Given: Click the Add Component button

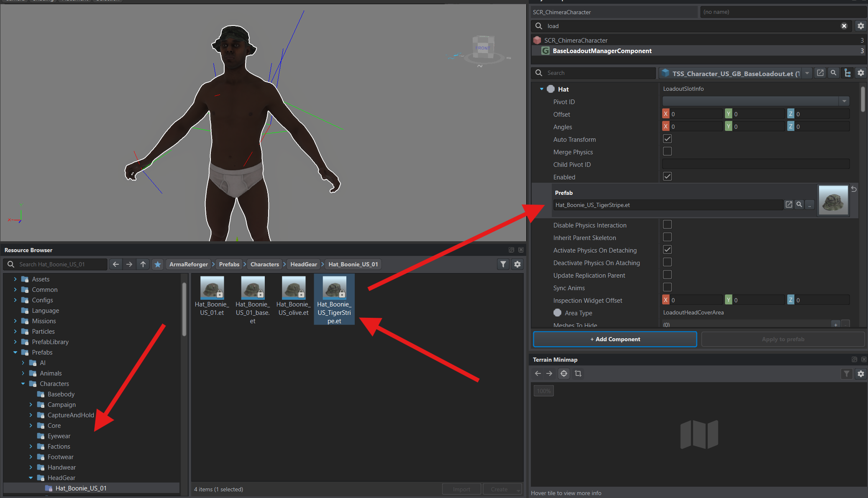Looking at the screenshot, I should 615,339.
